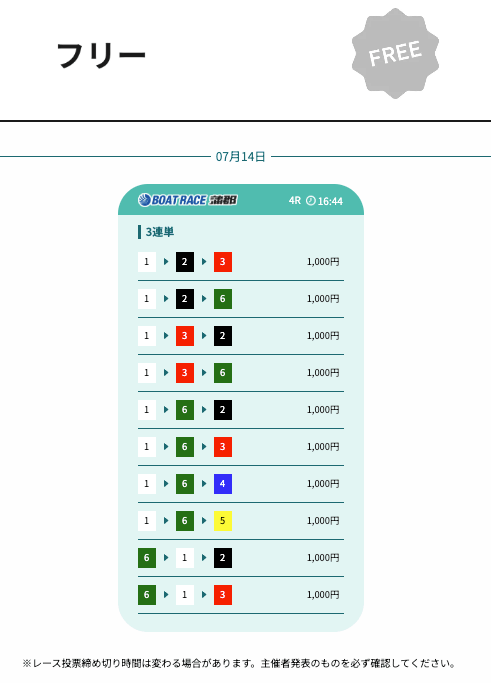Viewport: 491px width, 683px height.
Task: Click the white 1 in the first bet row
Action: click(147, 262)
